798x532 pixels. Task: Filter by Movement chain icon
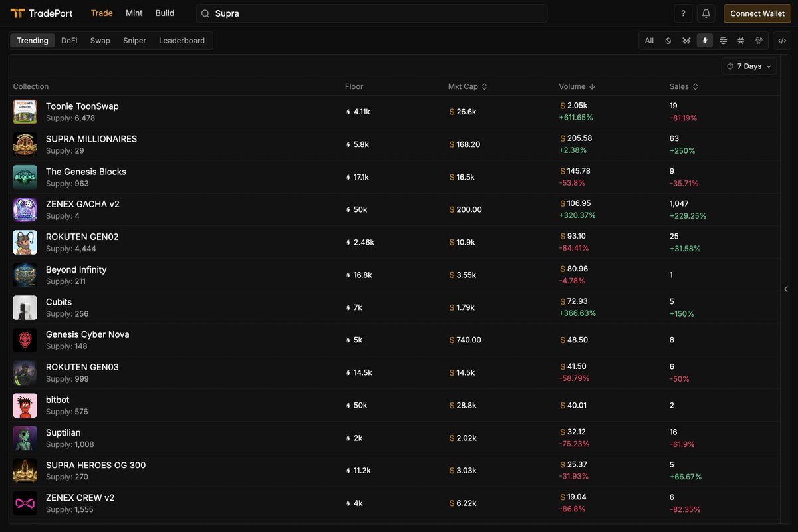point(686,41)
